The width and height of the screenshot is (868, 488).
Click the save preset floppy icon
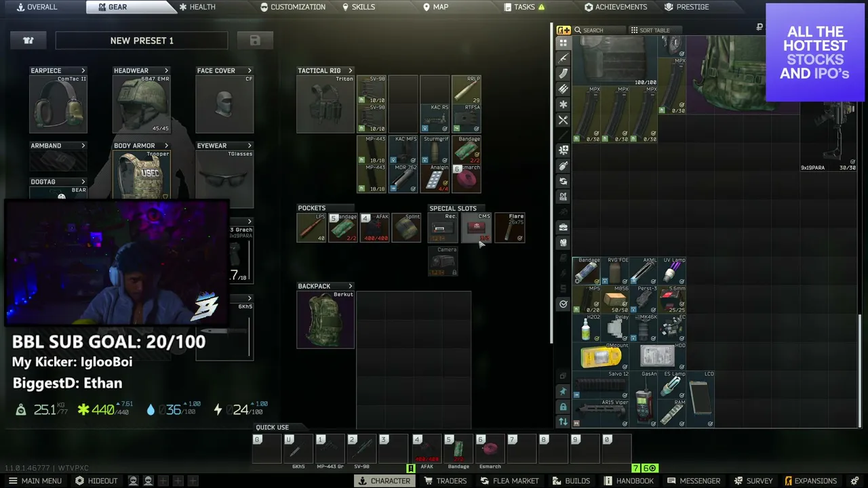(255, 41)
